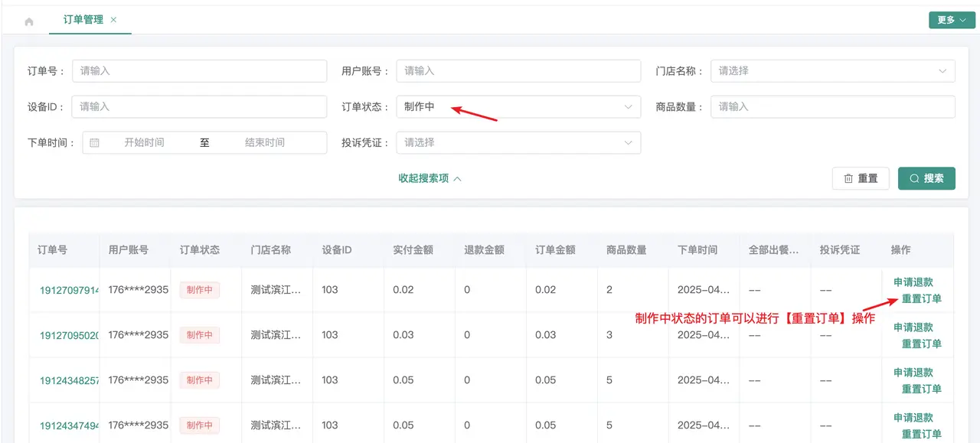Click 制作中 status tag of order 19127097914
The height and width of the screenshot is (443, 980).
200,290
